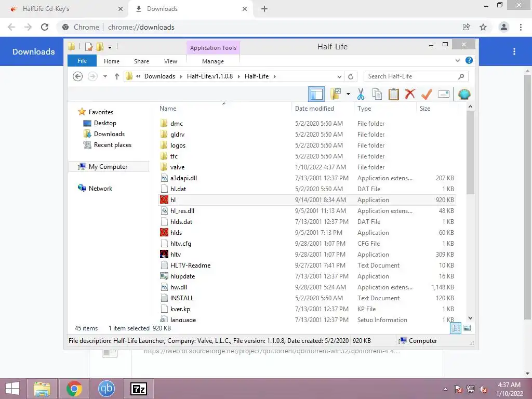532x399 pixels.
Task: Open the File ribbon tab
Action: pyautogui.click(x=82, y=61)
